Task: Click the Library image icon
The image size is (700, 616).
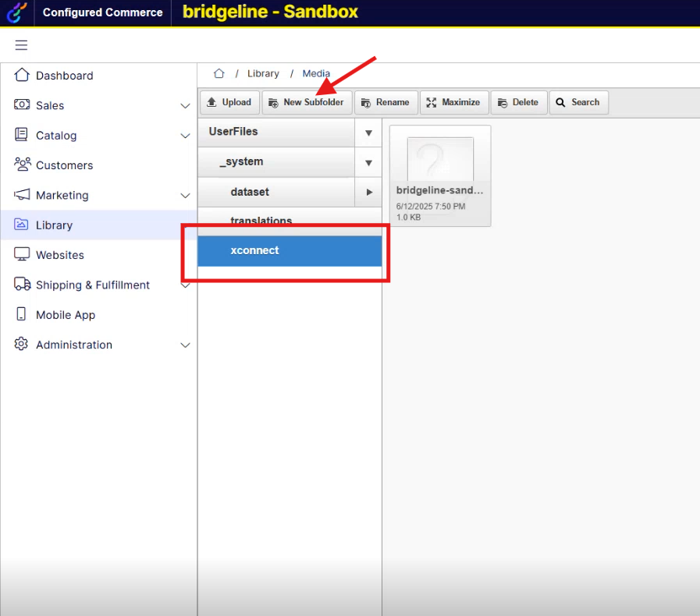Action: pyautogui.click(x=21, y=225)
